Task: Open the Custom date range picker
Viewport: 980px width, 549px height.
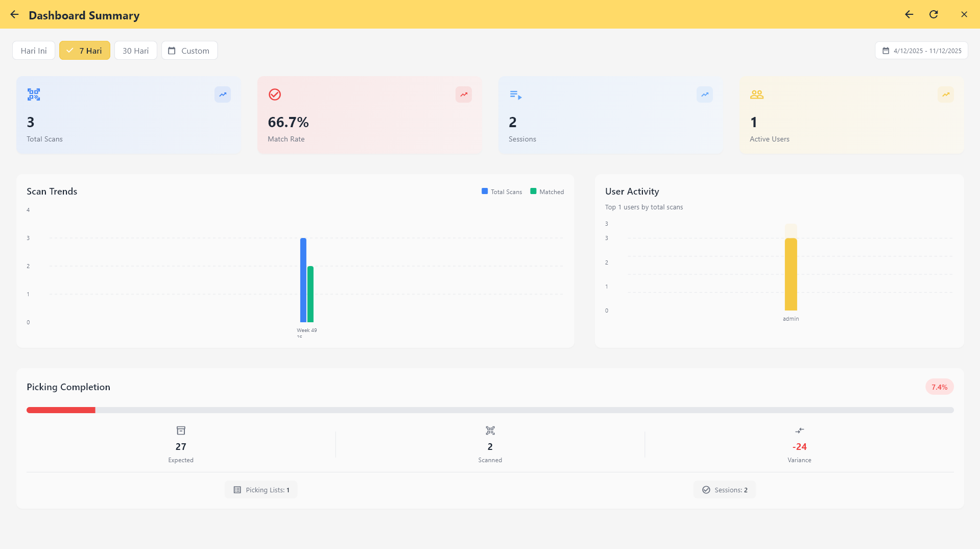Action: (189, 50)
